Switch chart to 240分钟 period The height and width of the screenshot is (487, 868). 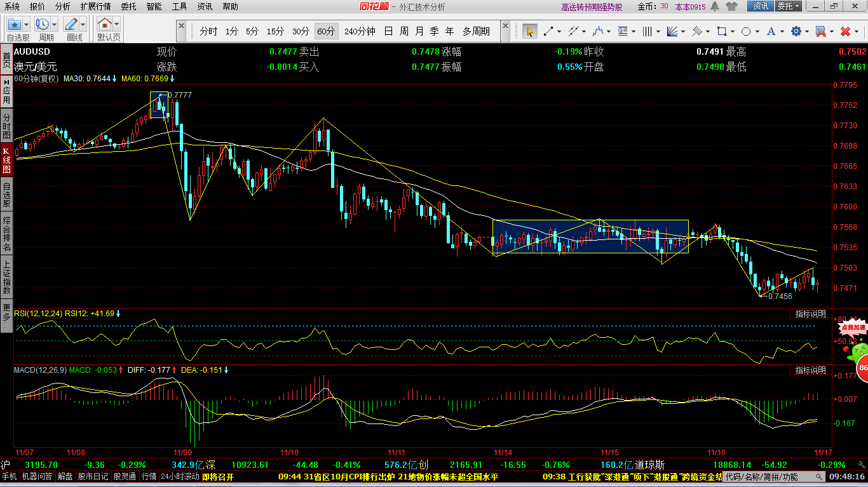360,31
